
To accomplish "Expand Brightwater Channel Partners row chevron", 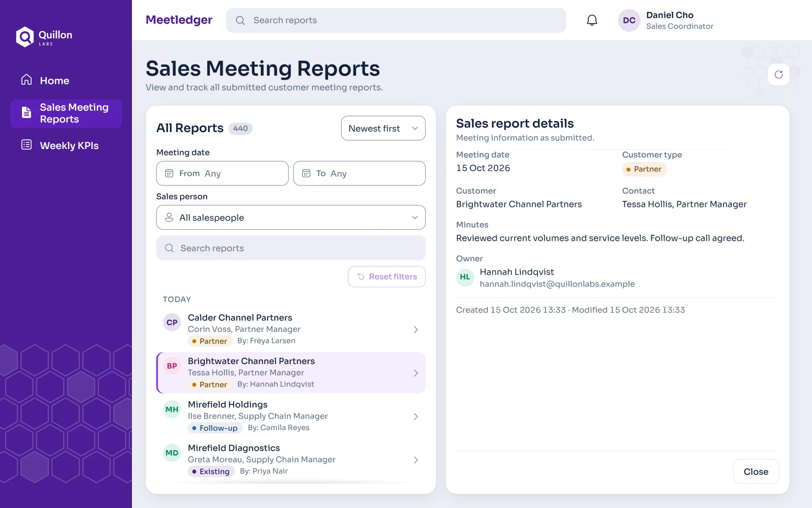I will point(416,373).
